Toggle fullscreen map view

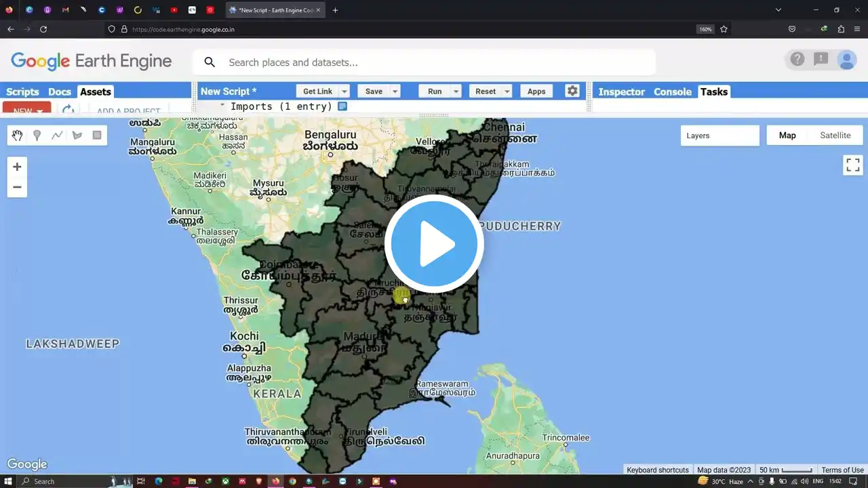(x=853, y=165)
